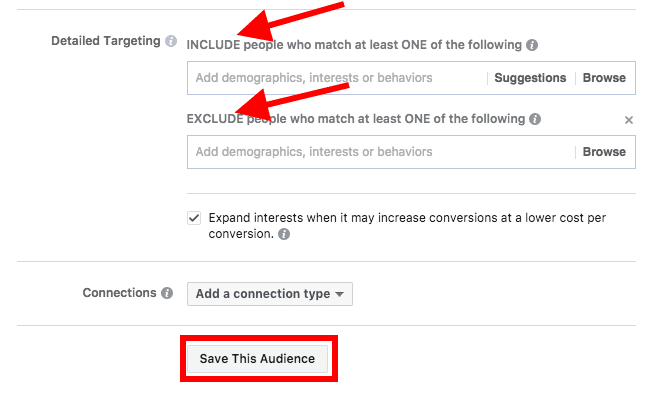Open the 'Add a connection type' dropdown

(269, 294)
